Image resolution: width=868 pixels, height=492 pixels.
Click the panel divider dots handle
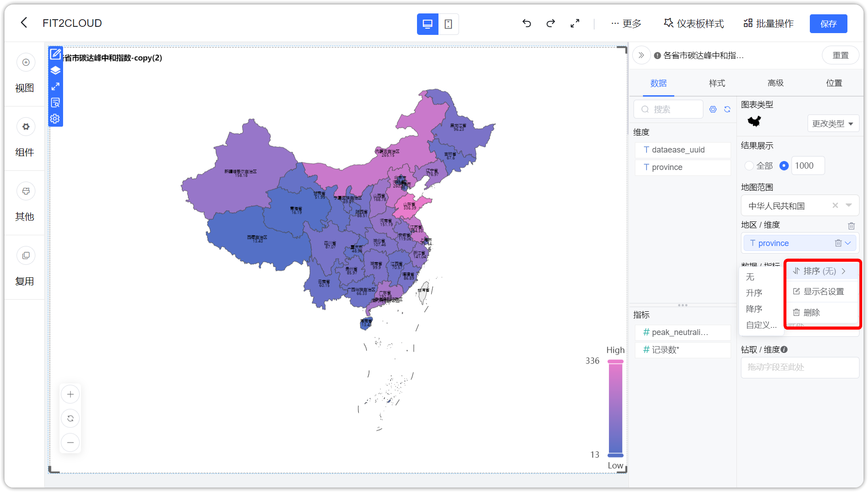click(683, 305)
